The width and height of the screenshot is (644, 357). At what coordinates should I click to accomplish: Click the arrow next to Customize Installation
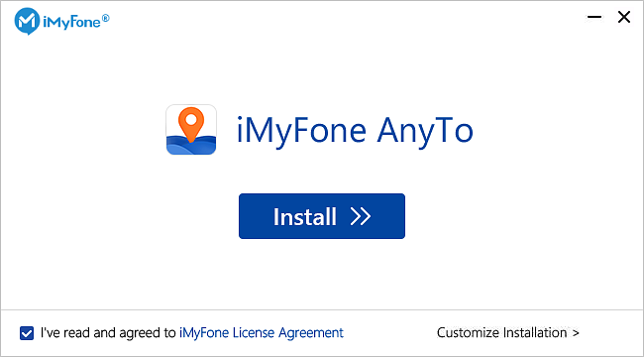[x=576, y=333]
